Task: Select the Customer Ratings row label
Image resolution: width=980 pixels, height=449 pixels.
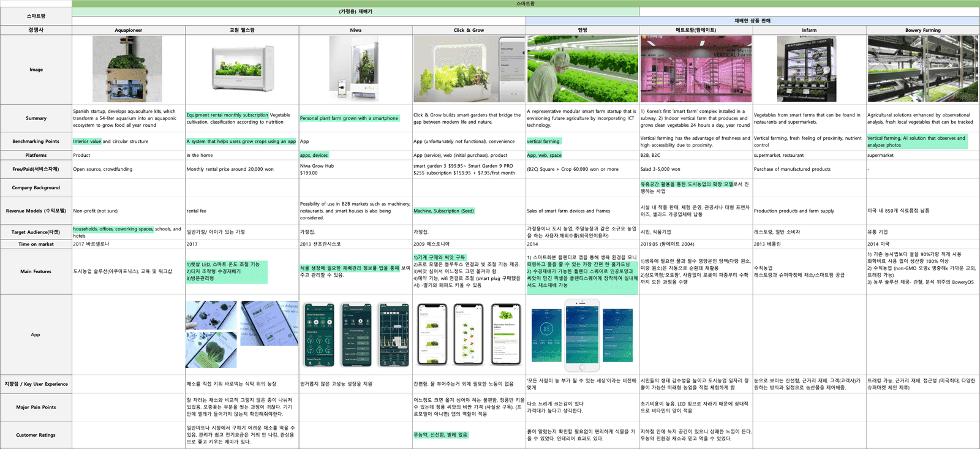Action: (x=36, y=435)
